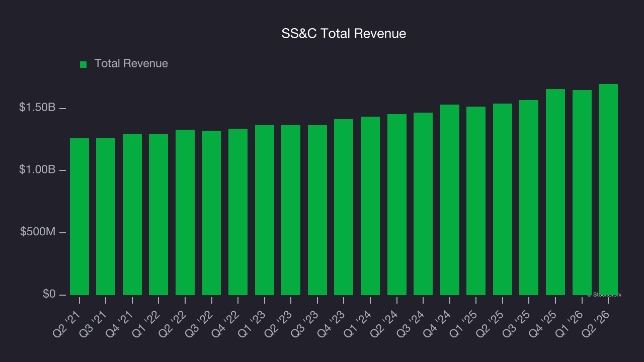Click the "SS&C Total Revenue" chart title

(x=344, y=34)
